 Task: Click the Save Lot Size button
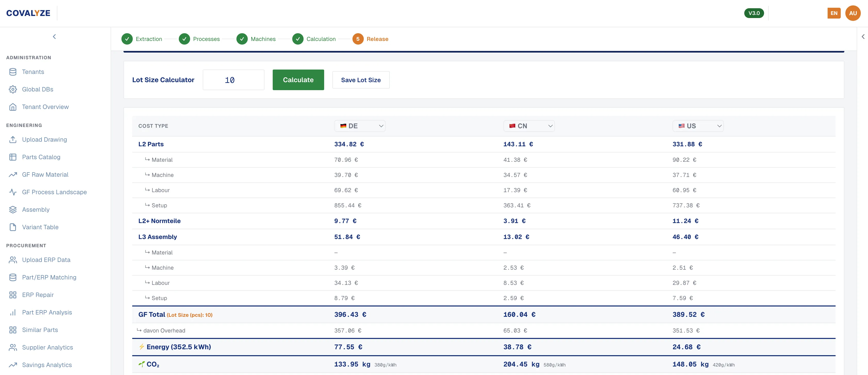(361, 80)
